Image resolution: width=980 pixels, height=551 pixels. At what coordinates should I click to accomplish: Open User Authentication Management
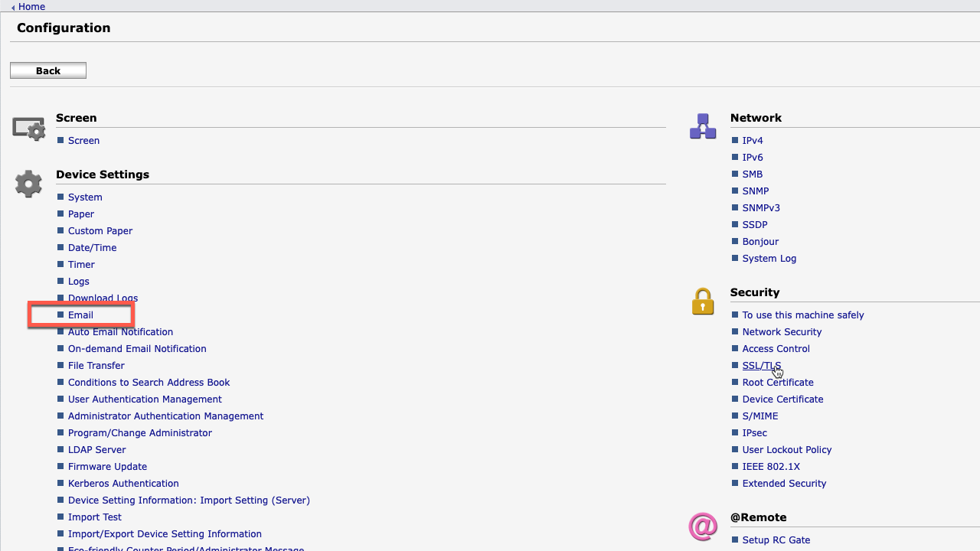pyautogui.click(x=145, y=399)
